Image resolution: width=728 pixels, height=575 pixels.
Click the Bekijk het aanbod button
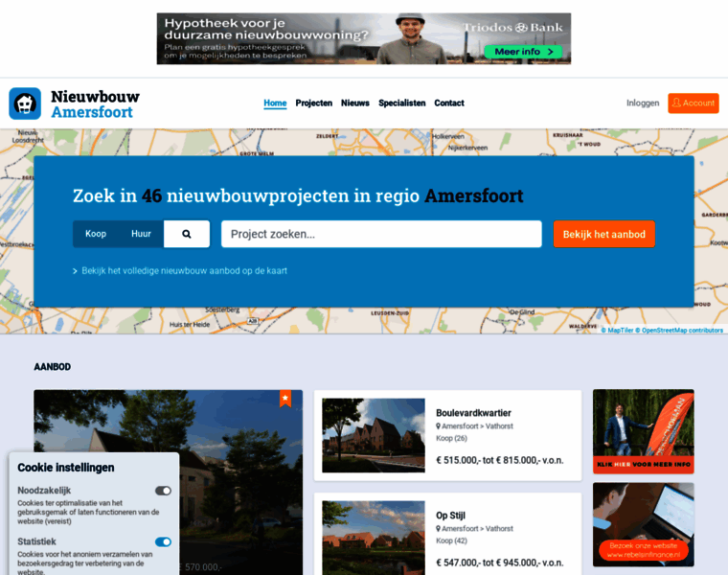(x=604, y=234)
